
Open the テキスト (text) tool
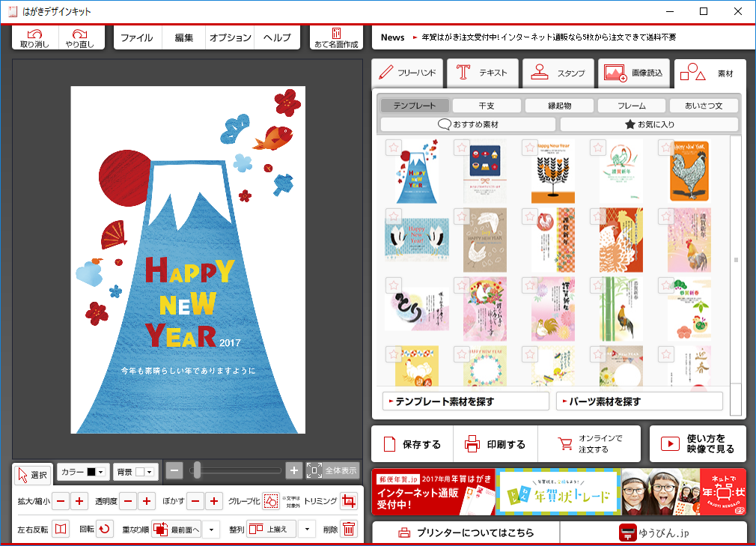click(x=483, y=73)
